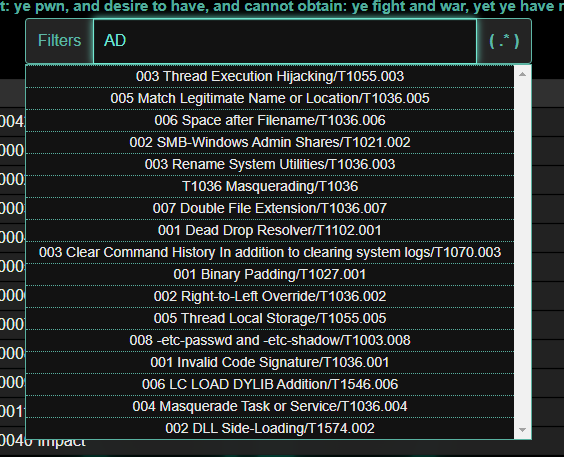Select 005 Match Legitimate Name or Location suggestion
The image size is (564, 457).
click(270, 98)
